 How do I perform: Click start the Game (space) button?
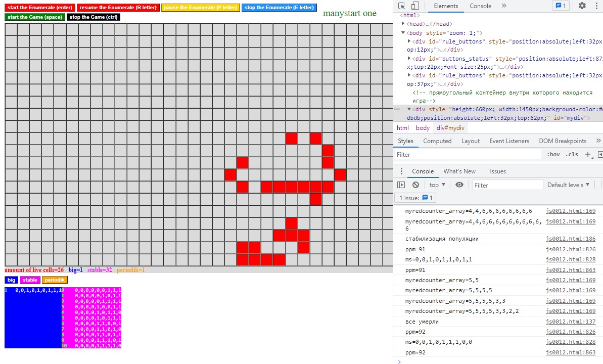pyautogui.click(x=34, y=17)
